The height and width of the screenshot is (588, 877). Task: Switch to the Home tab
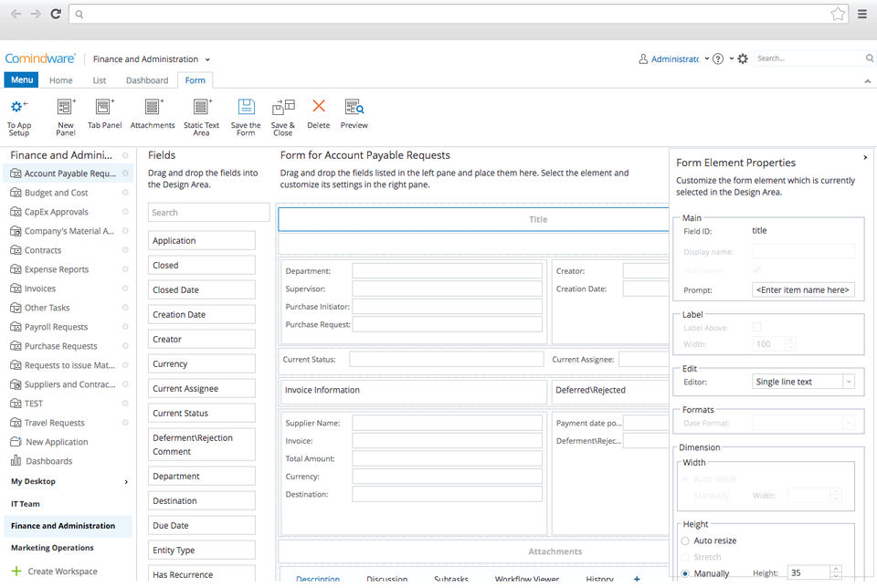(61, 80)
